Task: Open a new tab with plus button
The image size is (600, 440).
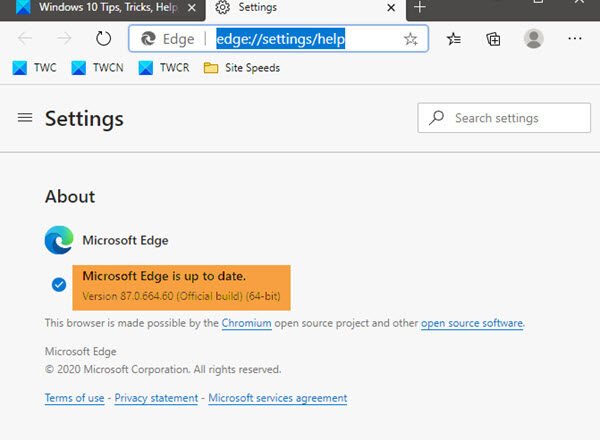Action: pyautogui.click(x=420, y=7)
